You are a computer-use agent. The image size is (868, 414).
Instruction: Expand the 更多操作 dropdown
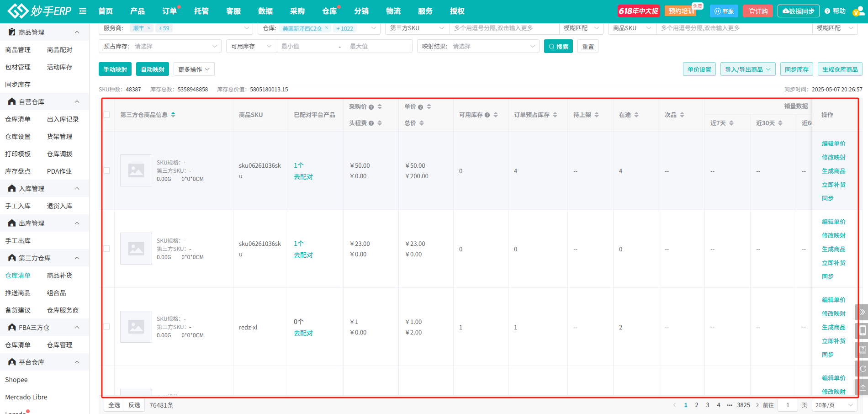(x=194, y=69)
